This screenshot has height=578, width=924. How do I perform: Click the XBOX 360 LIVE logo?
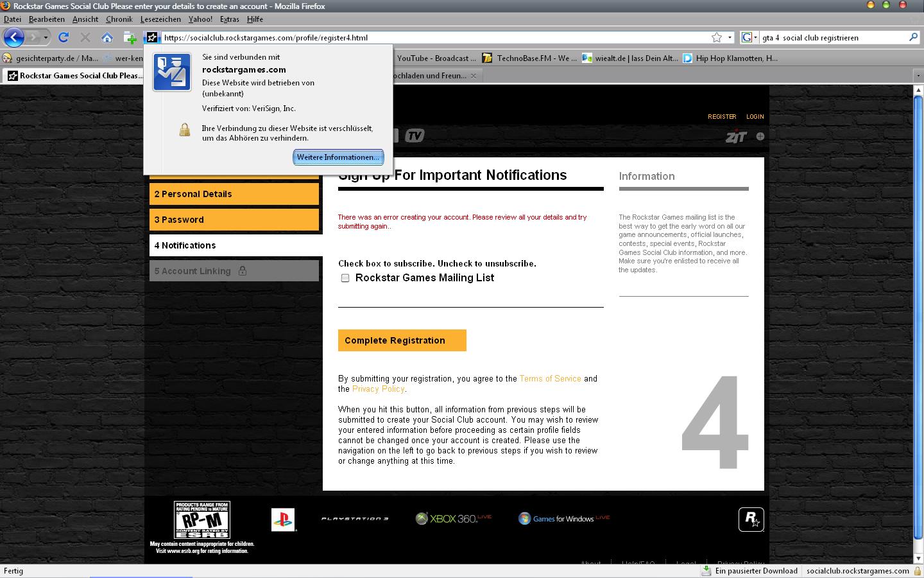tap(453, 518)
